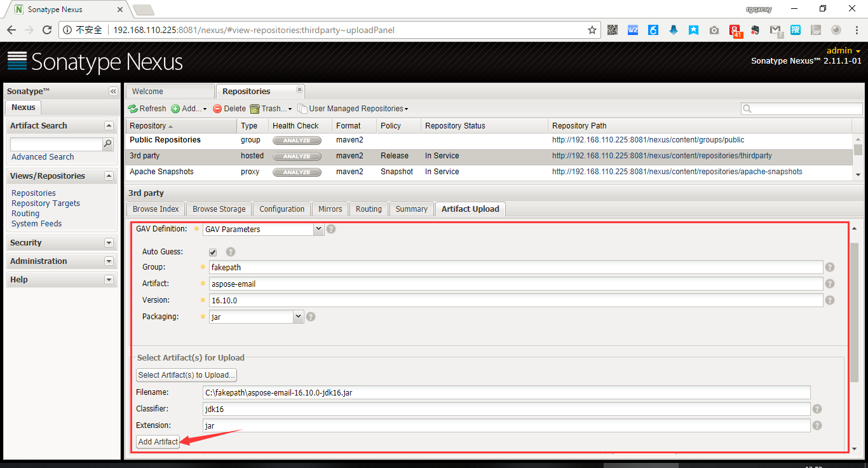The height and width of the screenshot is (468, 868).
Task: Toggle the Auto Guess checkbox
Action: (213, 252)
